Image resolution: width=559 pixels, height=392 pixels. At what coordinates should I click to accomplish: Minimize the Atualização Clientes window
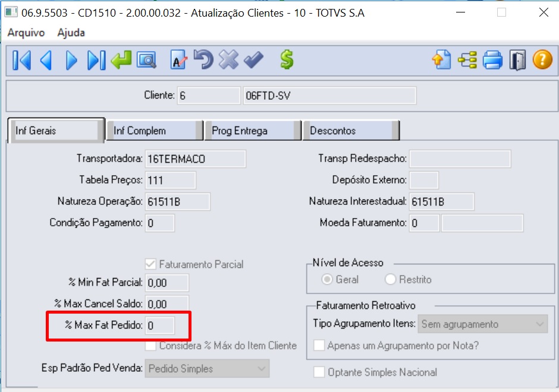[461, 12]
